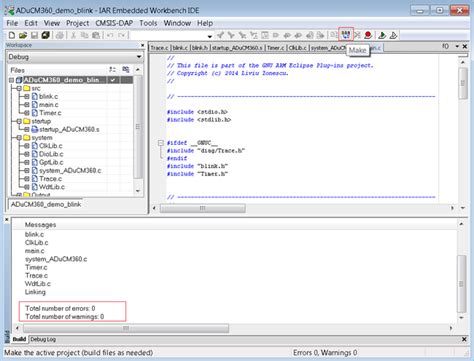The image size is (474, 361).
Task: Select DioLib.c in the workspace tree
Action: pos(51,154)
